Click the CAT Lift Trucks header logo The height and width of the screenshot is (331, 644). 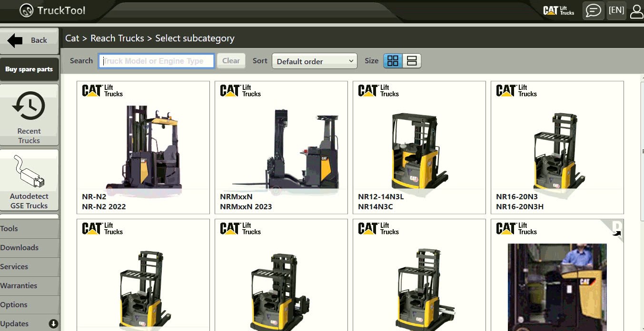[x=559, y=10]
